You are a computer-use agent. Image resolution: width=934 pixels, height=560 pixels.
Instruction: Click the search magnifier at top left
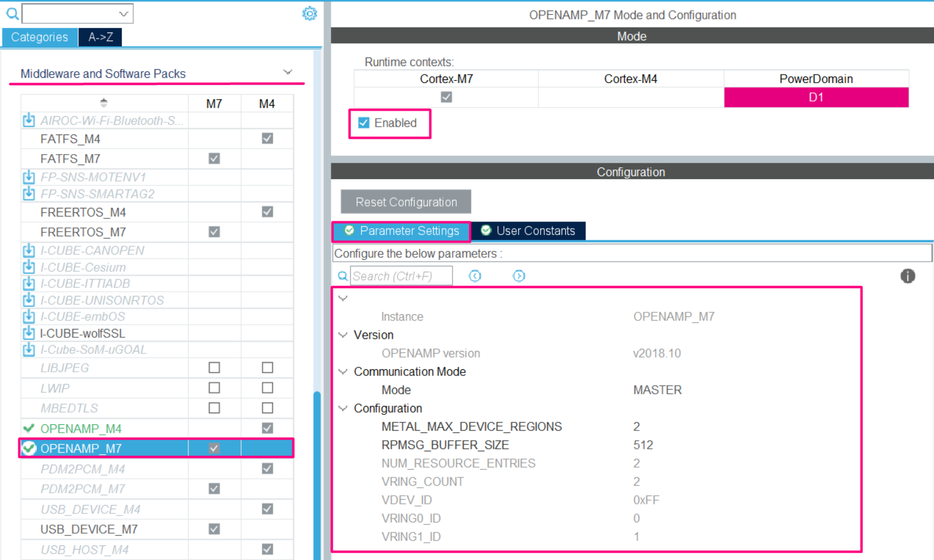(x=11, y=13)
